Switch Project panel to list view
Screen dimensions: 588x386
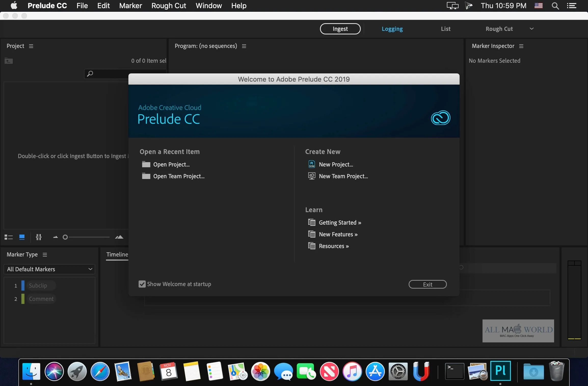(x=8, y=237)
